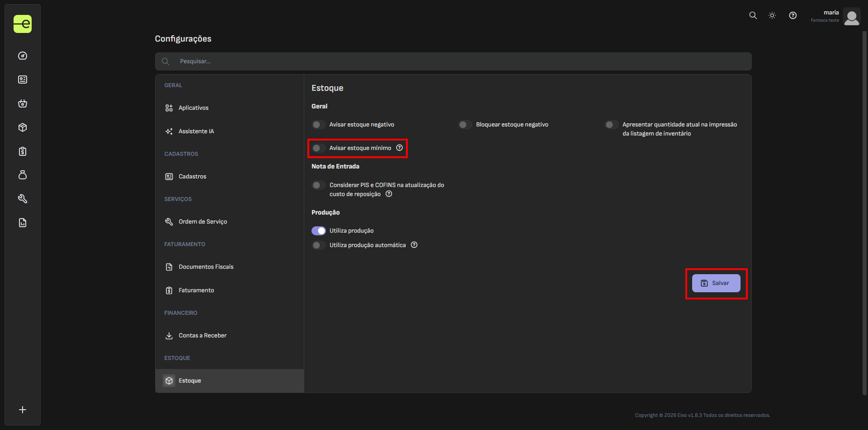Toggle Considerar PIS e COFINS switch
The image size is (868, 430).
(319, 185)
